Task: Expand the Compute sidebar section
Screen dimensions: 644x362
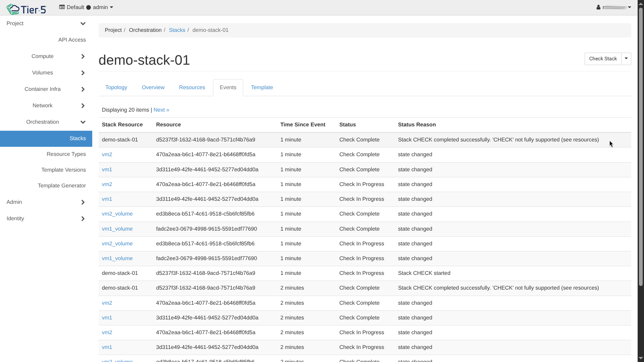Action: (x=83, y=56)
